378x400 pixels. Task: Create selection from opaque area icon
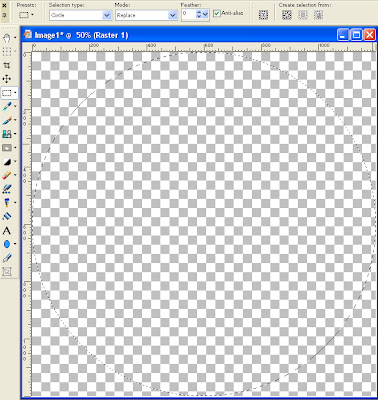287,15
